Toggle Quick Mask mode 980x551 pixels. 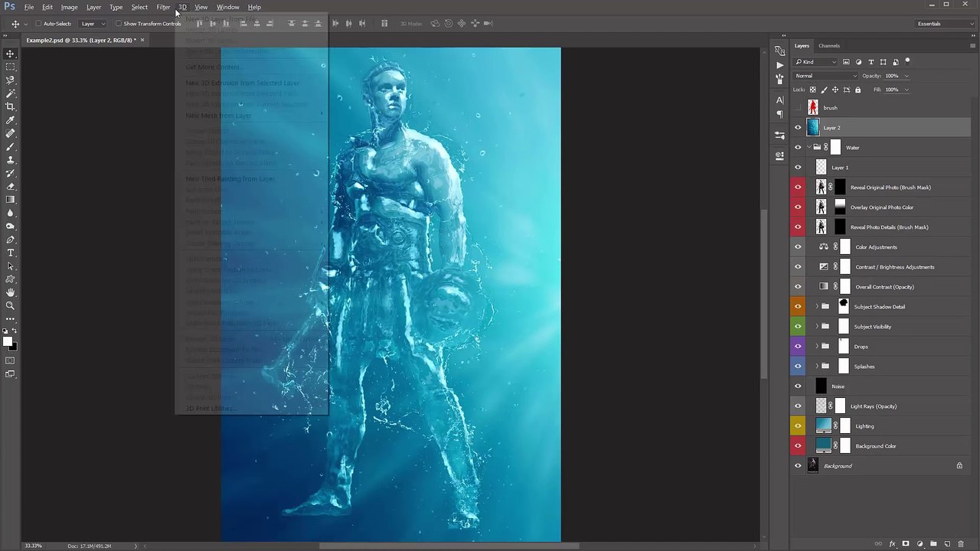click(11, 360)
